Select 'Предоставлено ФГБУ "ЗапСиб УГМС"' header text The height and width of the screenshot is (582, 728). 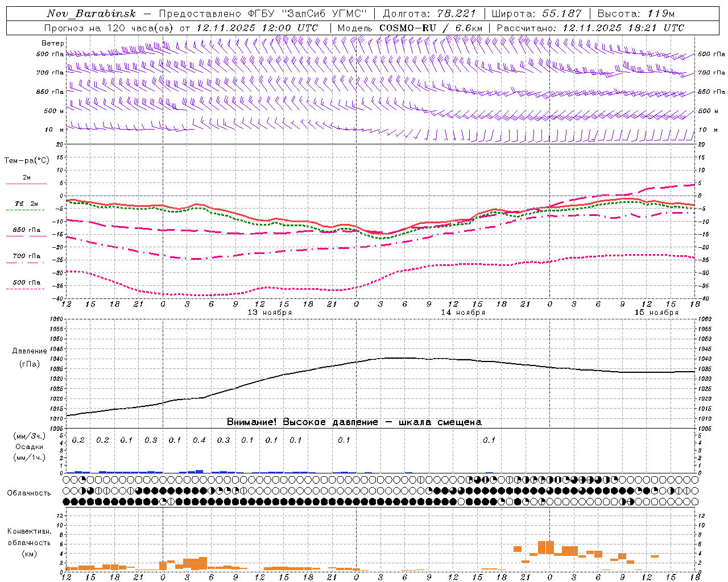click(263, 14)
